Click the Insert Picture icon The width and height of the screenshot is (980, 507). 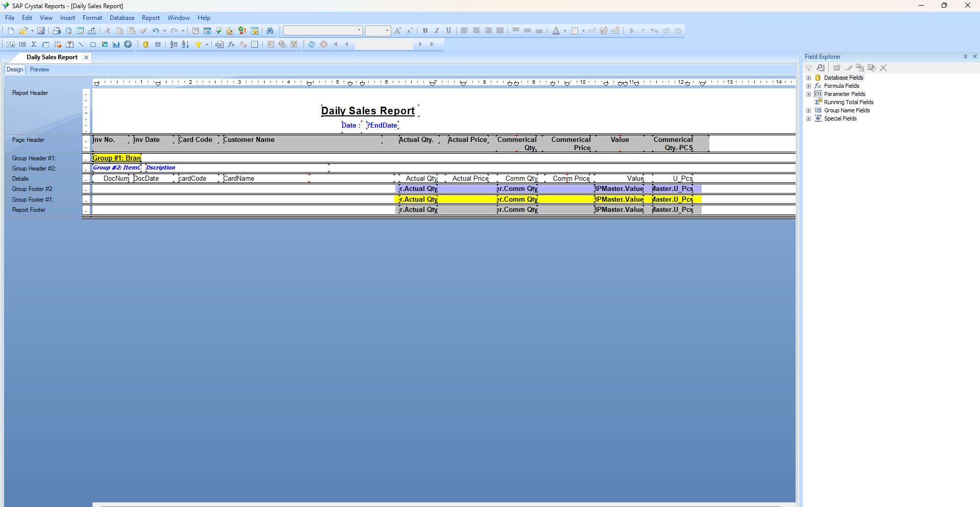click(x=105, y=44)
